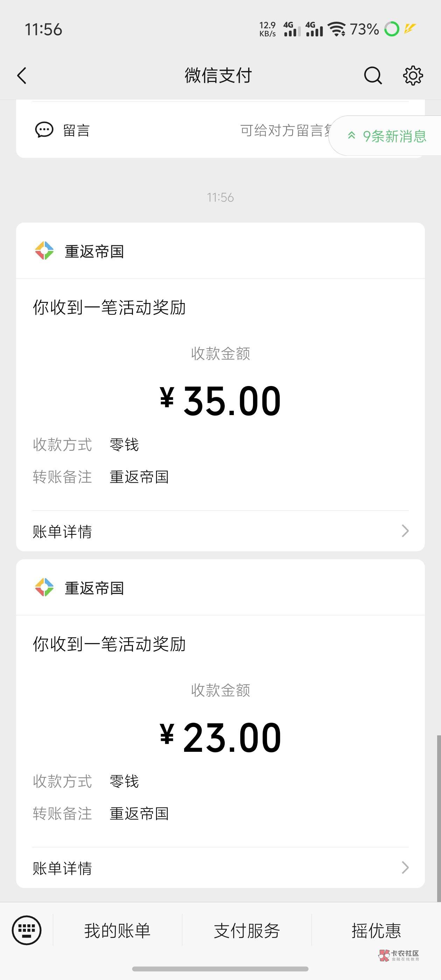
Task: Tap the 重返帝国 header of first card
Action: [x=220, y=251]
